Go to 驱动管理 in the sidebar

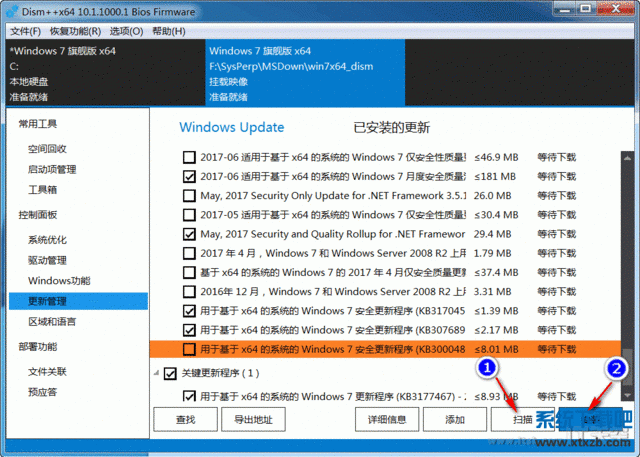click(49, 260)
